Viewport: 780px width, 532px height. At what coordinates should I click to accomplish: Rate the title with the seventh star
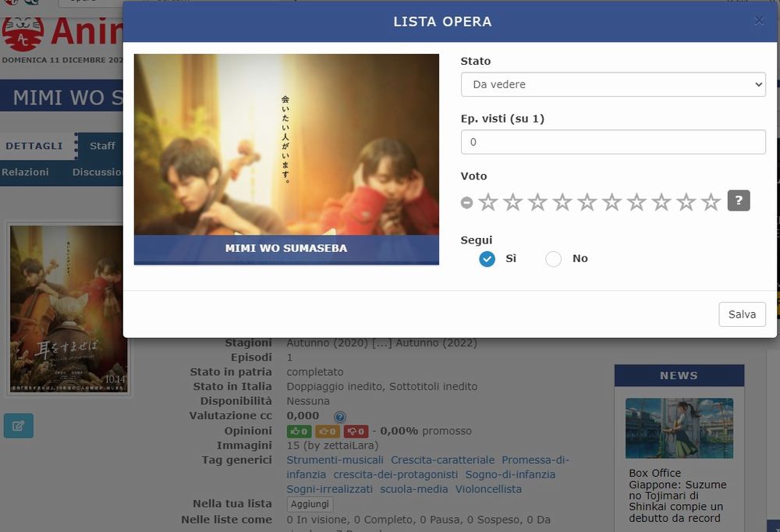click(636, 202)
